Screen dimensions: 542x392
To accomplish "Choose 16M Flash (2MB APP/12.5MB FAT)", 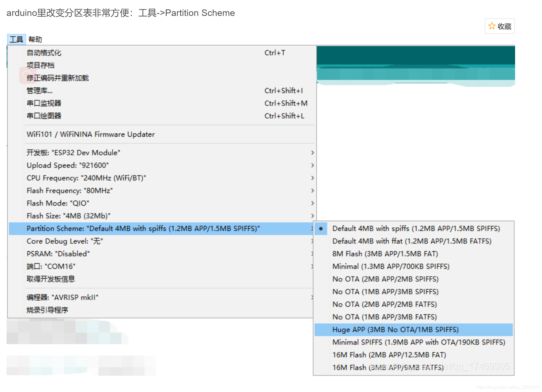I will 389,355.
